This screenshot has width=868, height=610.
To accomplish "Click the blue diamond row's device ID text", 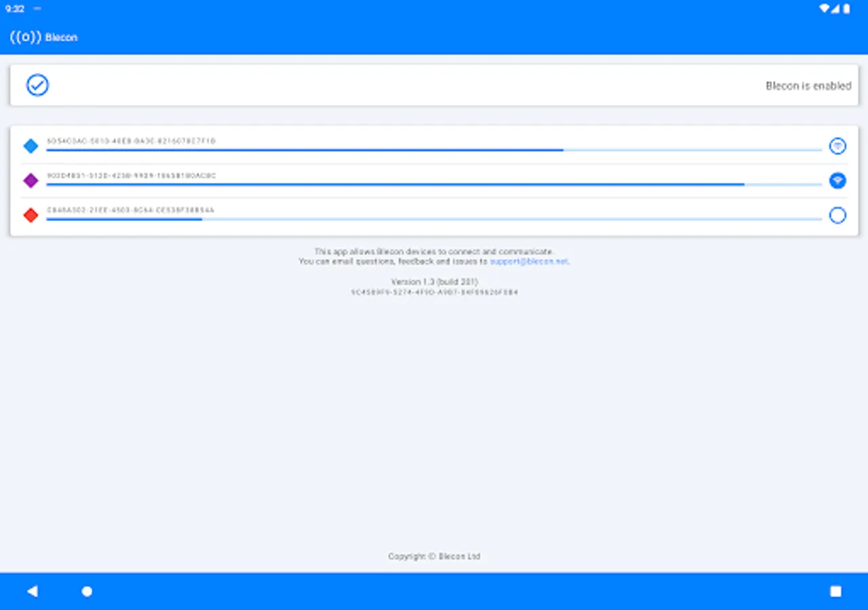I will pos(131,141).
